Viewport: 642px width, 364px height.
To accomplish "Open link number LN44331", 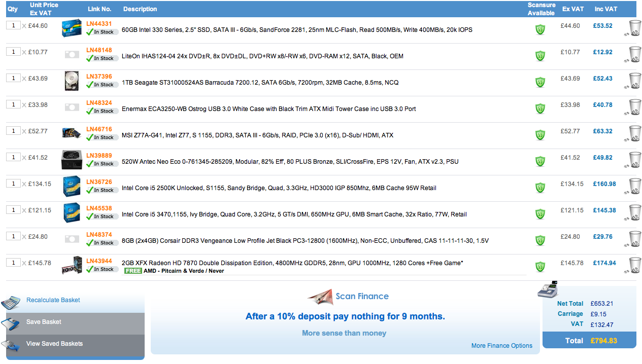I will 99,24.
